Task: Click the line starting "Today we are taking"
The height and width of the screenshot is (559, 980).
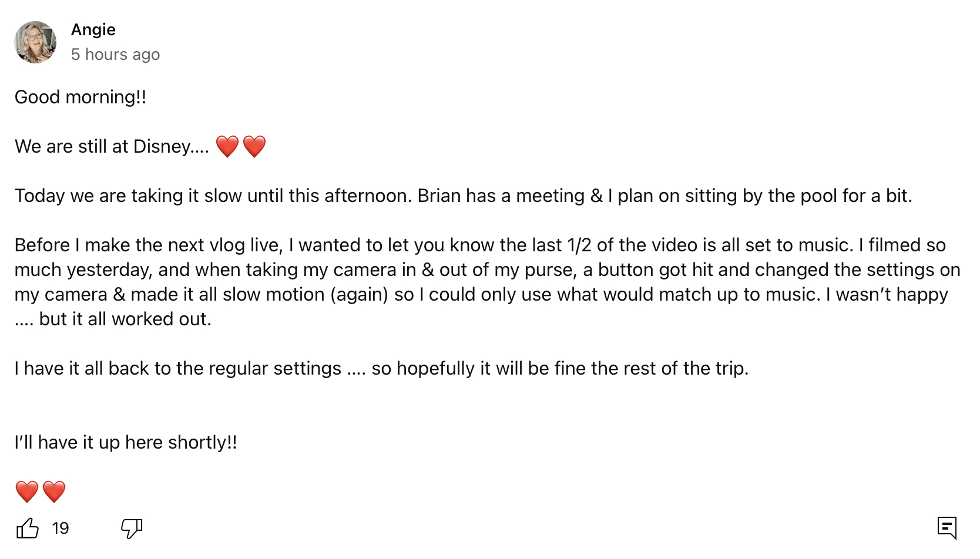Action: pos(463,196)
